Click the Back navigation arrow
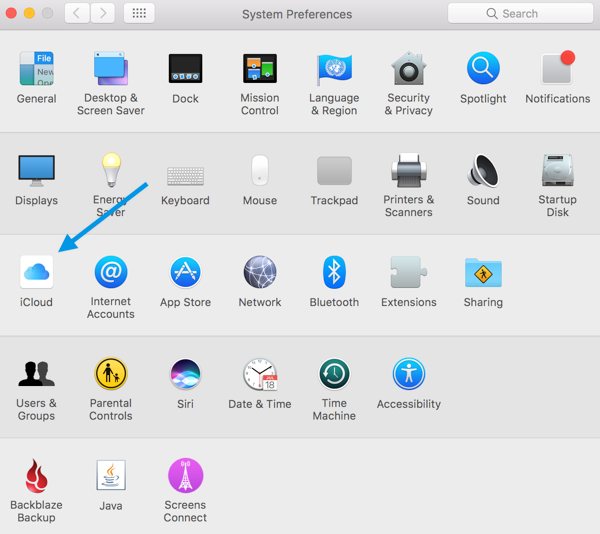The width and height of the screenshot is (600, 534). point(77,13)
